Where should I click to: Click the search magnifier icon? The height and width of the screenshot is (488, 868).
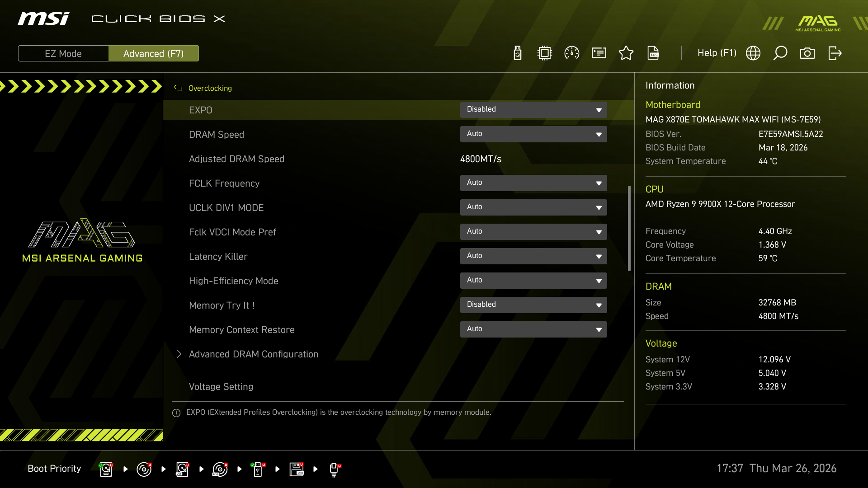tap(780, 53)
